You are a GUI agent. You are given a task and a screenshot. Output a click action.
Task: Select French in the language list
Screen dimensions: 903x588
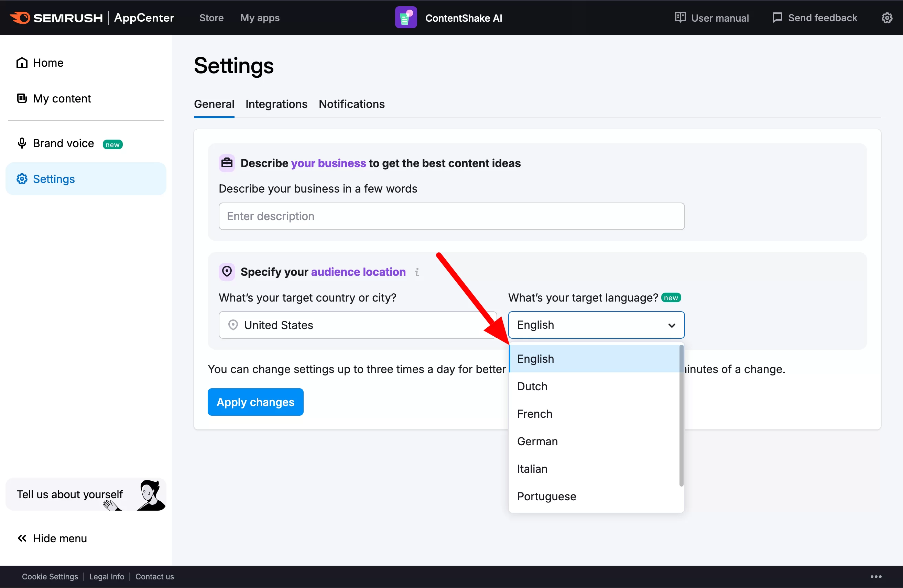tap(595, 414)
